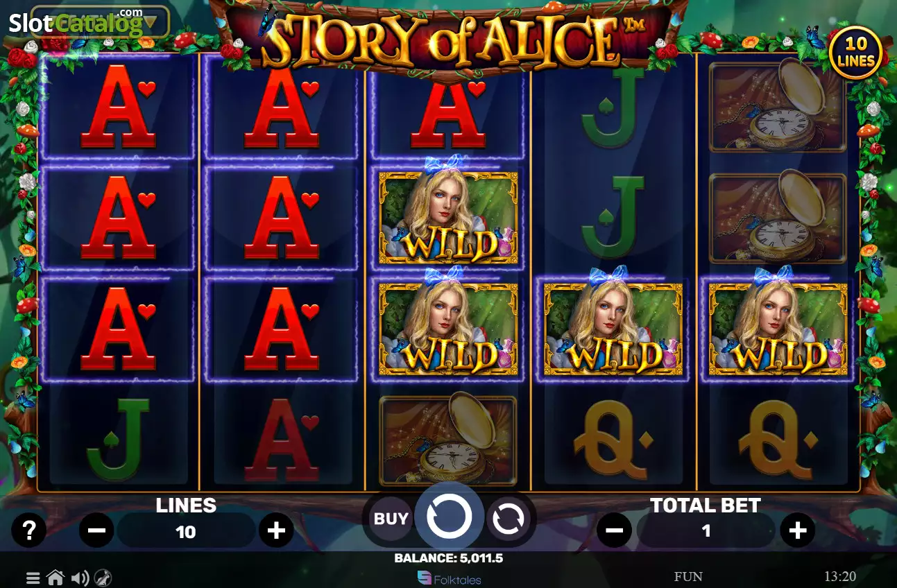Open the hamburger menu in bottom bar
Viewport: 897px width, 588px height.
[x=33, y=578]
